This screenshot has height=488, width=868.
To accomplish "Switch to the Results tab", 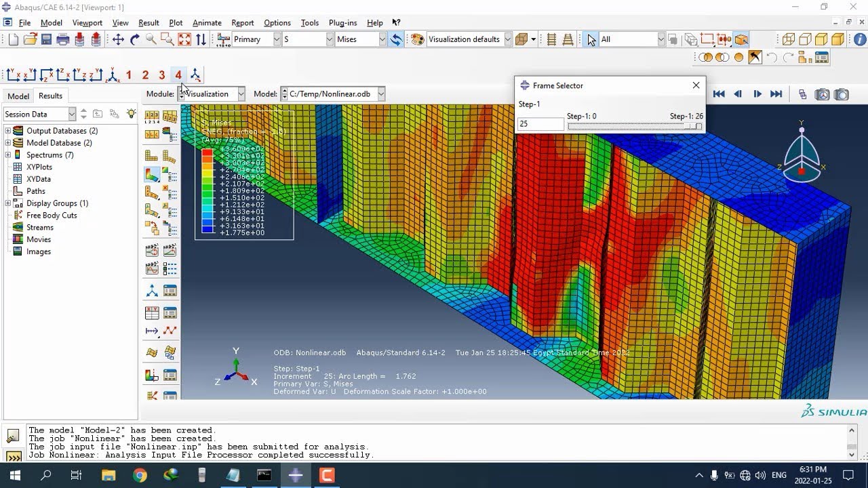I will [50, 96].
